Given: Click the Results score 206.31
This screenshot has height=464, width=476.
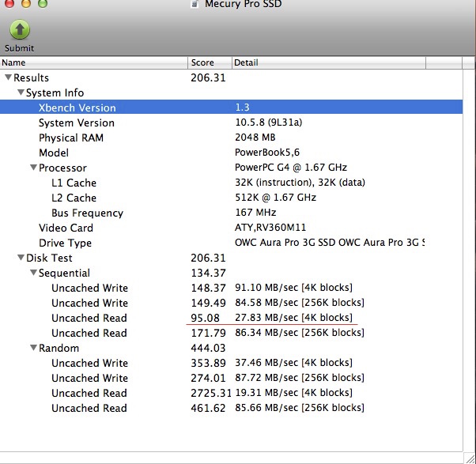Looking at the screenshot, I should click(x=208, y=77).
